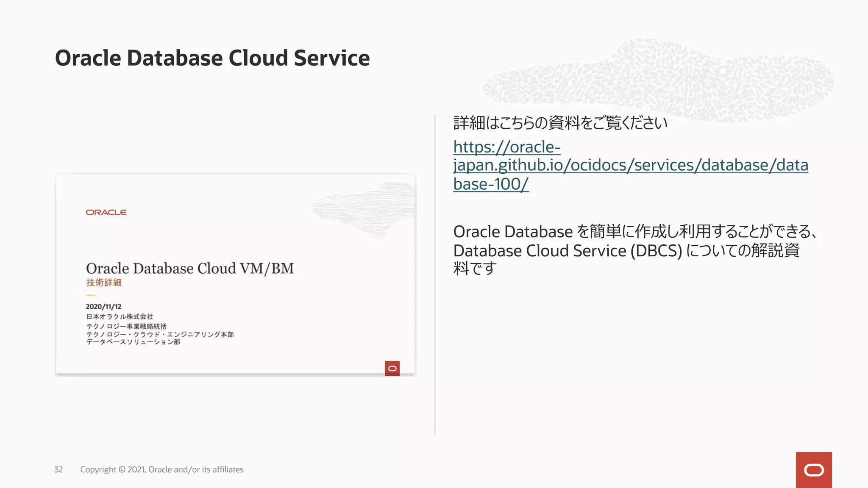
Task: Click the Oracle Database Cloud VM/BM slide thumbnail
Action: pyautogui.click(x=236, y=274)
